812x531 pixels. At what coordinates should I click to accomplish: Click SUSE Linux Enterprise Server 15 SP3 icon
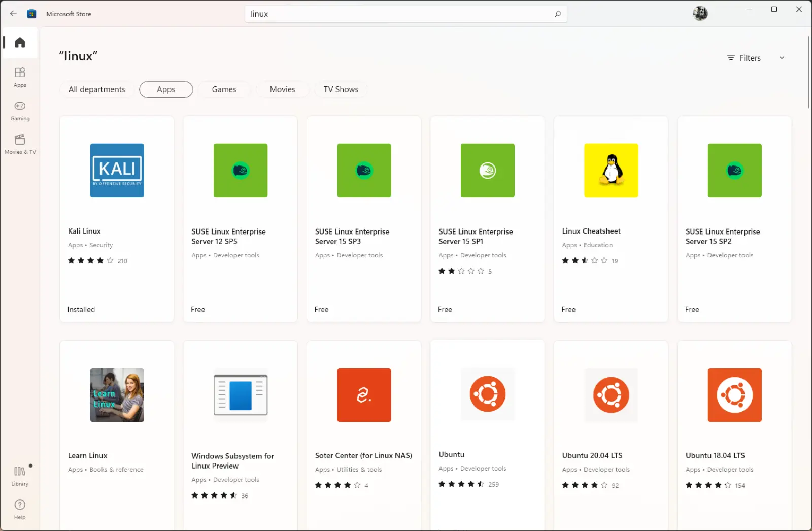pyautogui.click(x=364, y=171)
